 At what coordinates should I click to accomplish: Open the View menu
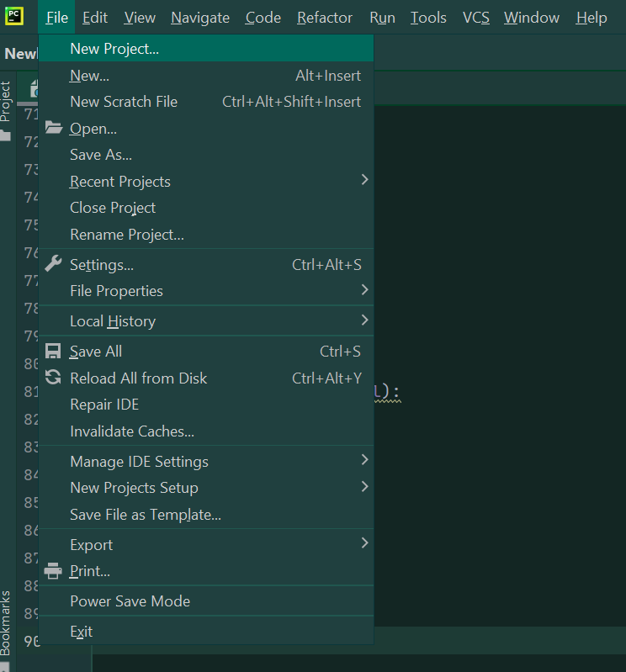(140, 18)
